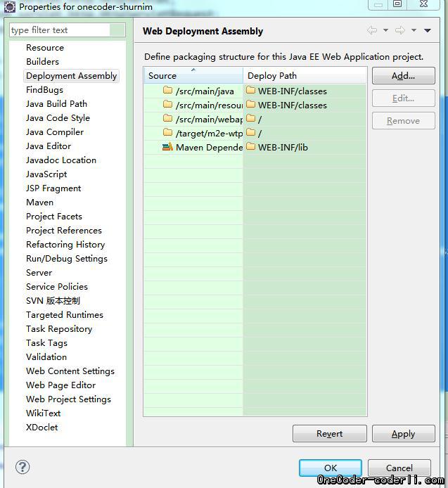Viewport: 448px width, 488px height.
Task: Select Java Build Path in the tree
Action: point(56,104)
